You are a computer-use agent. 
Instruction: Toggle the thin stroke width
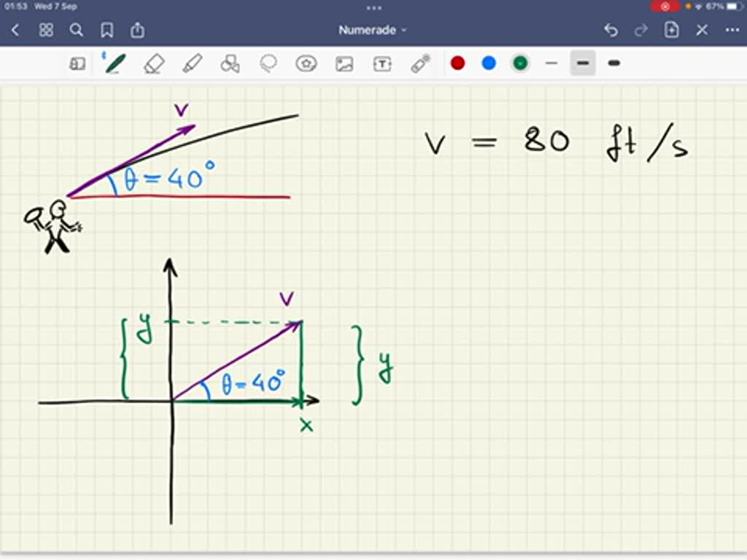551,63
